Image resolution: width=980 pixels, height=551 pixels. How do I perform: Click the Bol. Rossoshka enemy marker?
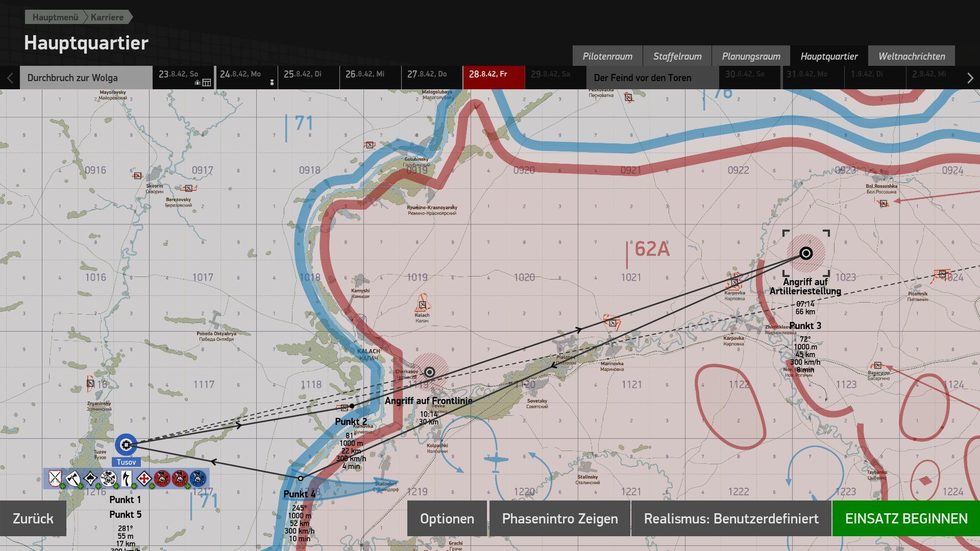(x=883, y=203)
